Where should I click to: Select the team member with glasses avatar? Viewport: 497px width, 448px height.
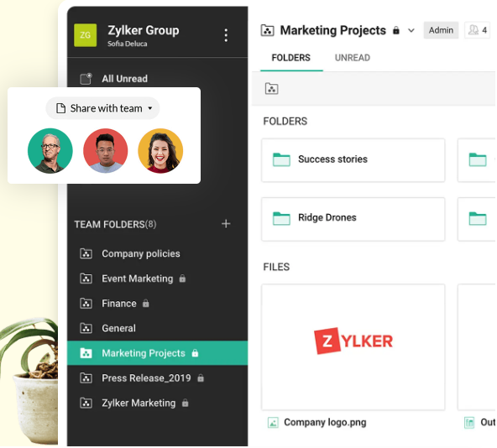coord(50,151)
